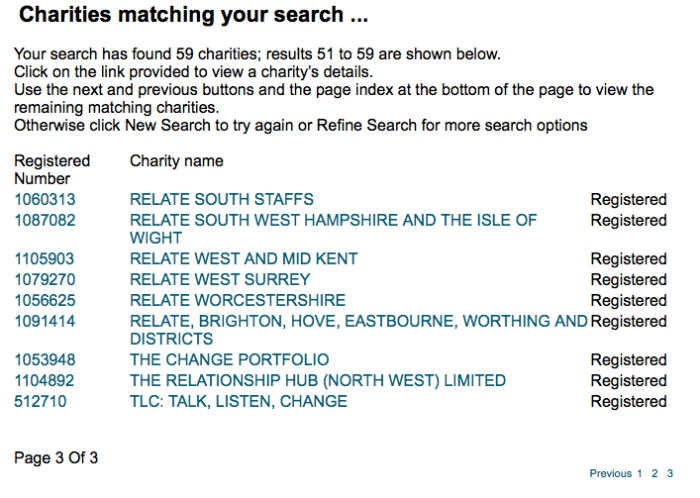
Task: Open TLC: TALK, LISTEN, CHANGE charity
Action: (238, 402)
